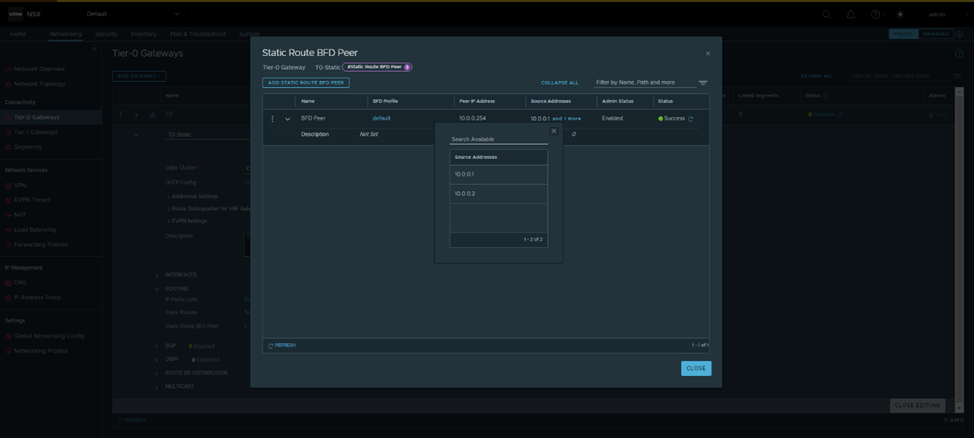This screenshot has height=438, width=974.
Task: Refresh the BFD Peer success status
Action: (x=690, y=119)
